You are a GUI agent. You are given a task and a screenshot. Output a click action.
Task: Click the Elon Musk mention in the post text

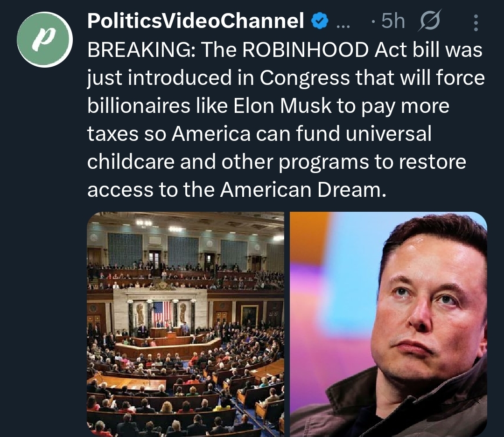pos(282,106)
